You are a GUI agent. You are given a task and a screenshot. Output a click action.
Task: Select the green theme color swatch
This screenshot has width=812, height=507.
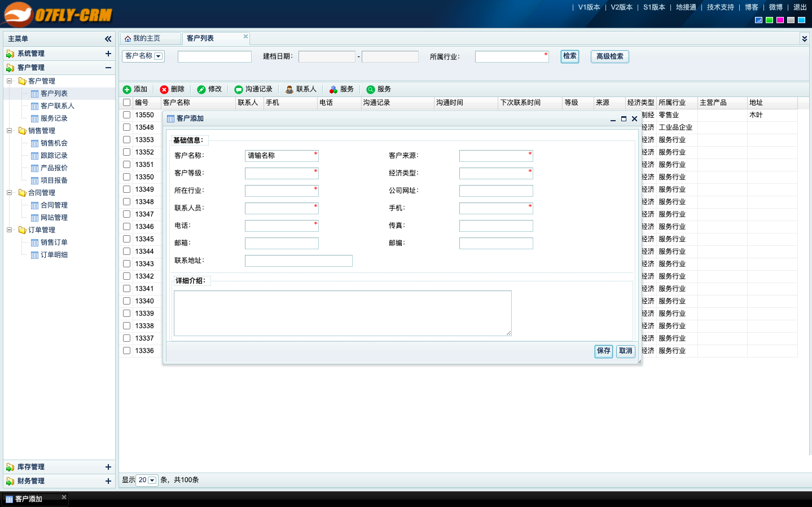(x=769, y=20)
